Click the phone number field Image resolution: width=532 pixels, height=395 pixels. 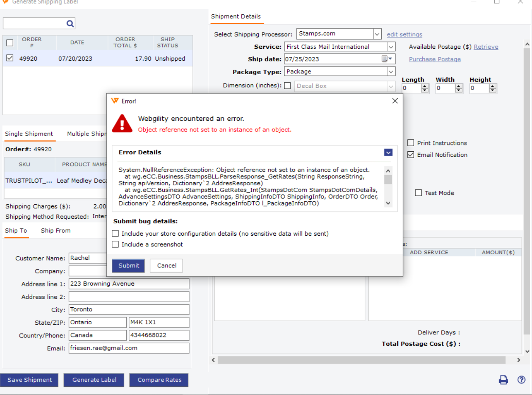[x=159, y=335]
